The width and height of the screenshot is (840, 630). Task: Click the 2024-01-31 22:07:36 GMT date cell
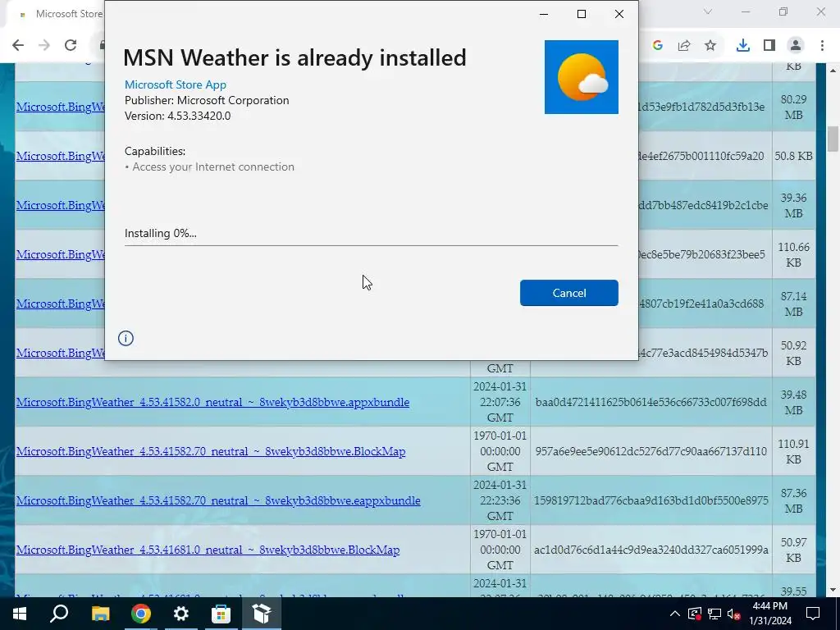[x=500, y=402]
